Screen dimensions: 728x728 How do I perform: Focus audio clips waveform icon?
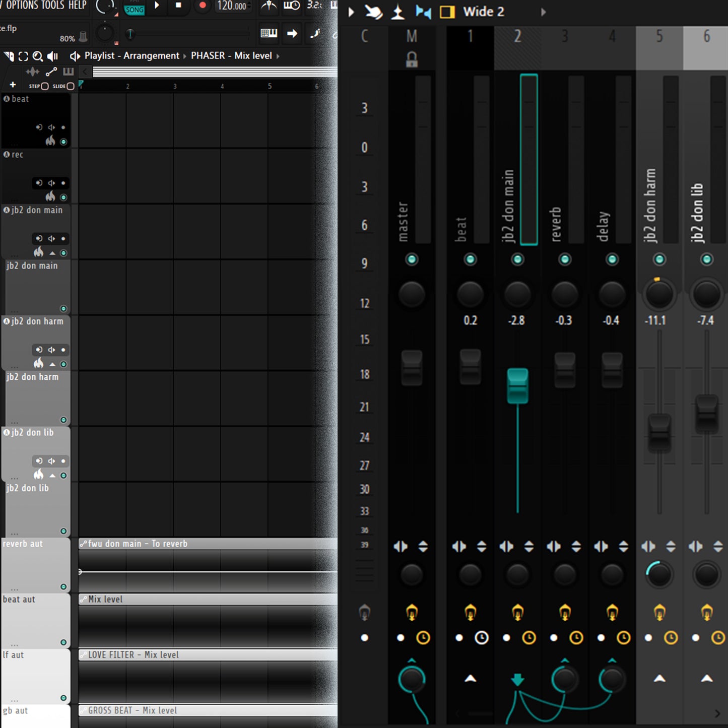33,72
